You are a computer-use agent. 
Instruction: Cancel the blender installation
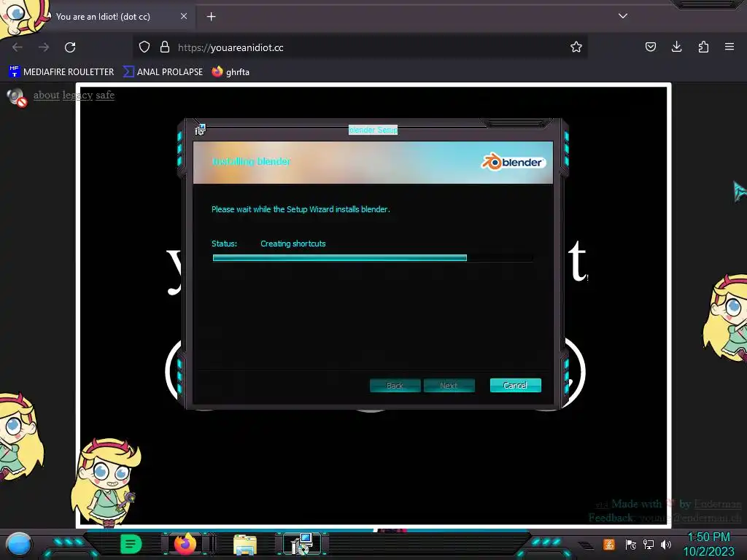[x=516, y=385]
